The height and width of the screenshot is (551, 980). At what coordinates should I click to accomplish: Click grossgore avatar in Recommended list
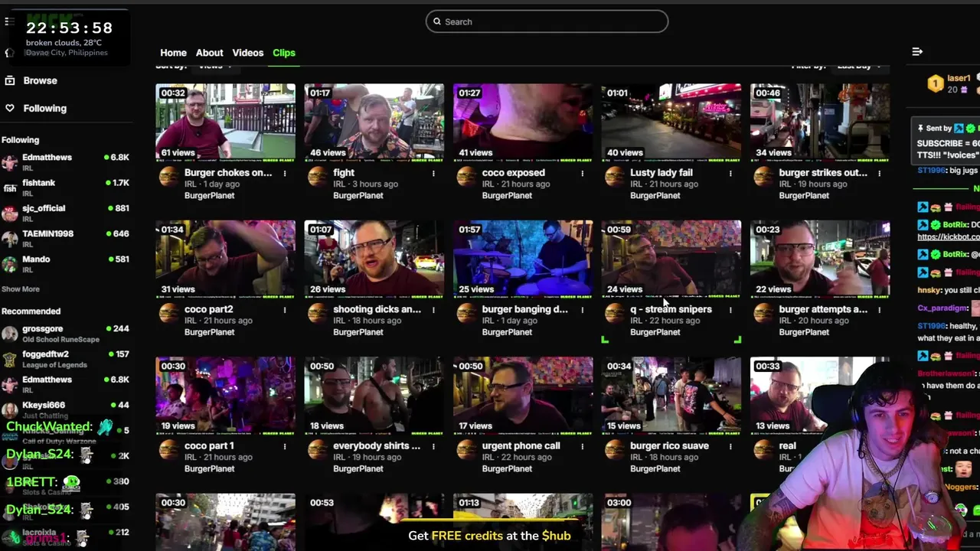pos(10,334)
